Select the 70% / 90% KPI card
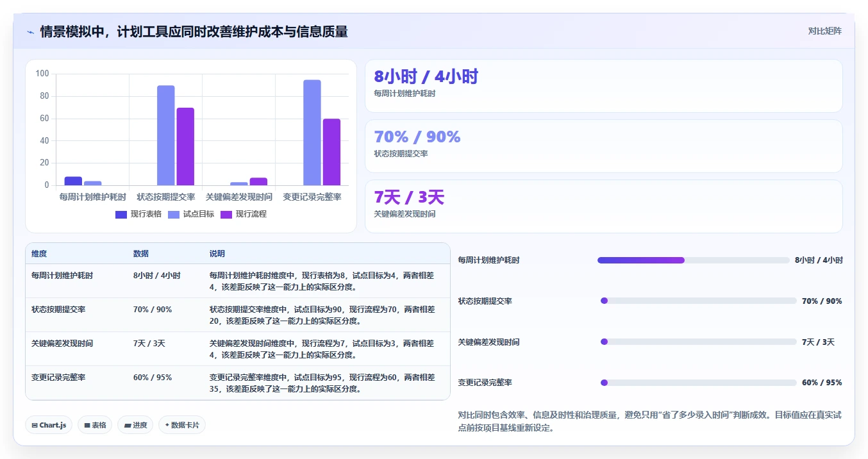 [603, 146]
